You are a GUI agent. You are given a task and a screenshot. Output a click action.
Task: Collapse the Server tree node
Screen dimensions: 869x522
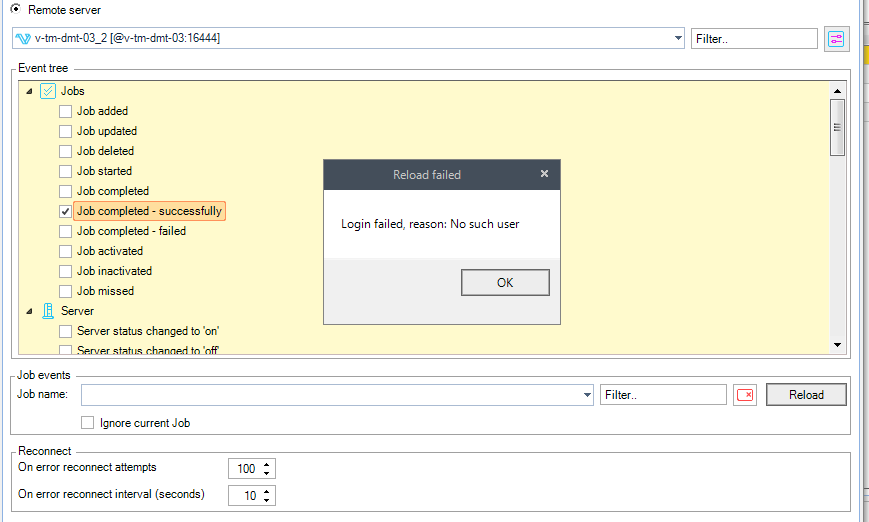point(28,311)
